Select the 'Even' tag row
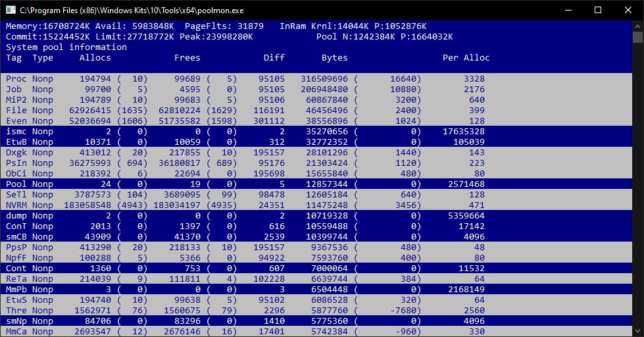 pyautogui.click(x=316, y=121)
